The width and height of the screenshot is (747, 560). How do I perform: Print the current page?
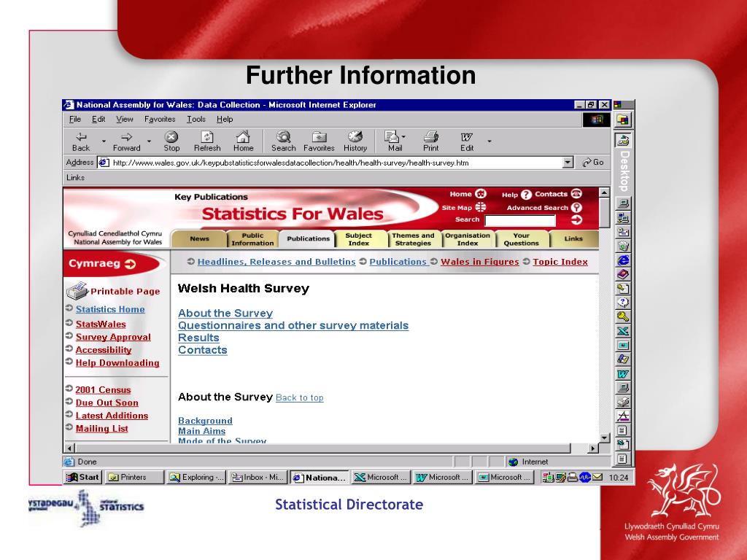(x=430, y=141)
